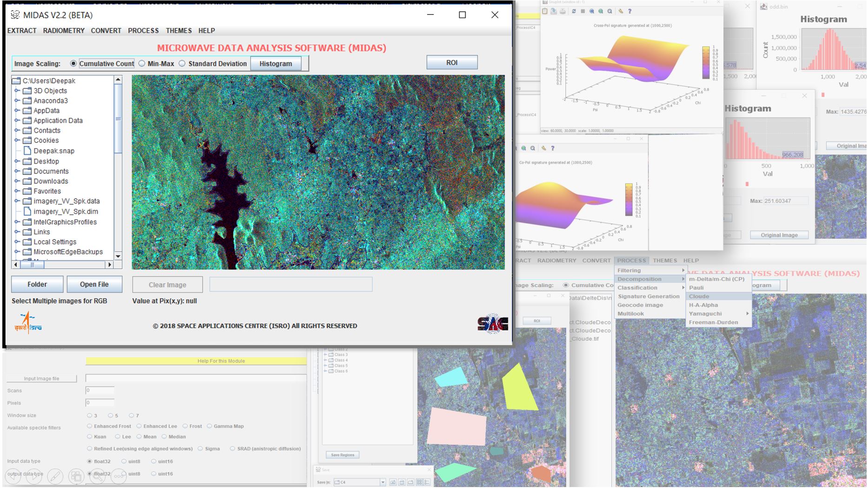Click the help question mark in top Gnuplot toolbar

[629, 11]
